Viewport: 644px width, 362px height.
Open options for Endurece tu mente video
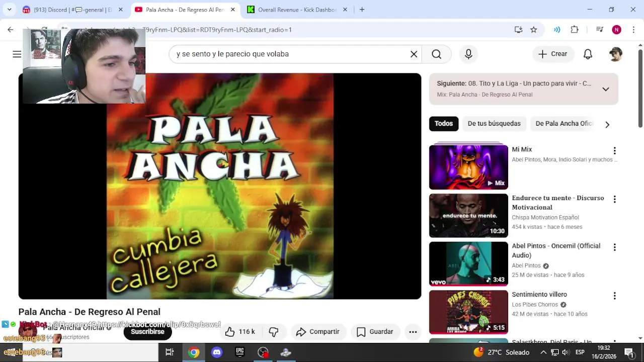[614, 199]
